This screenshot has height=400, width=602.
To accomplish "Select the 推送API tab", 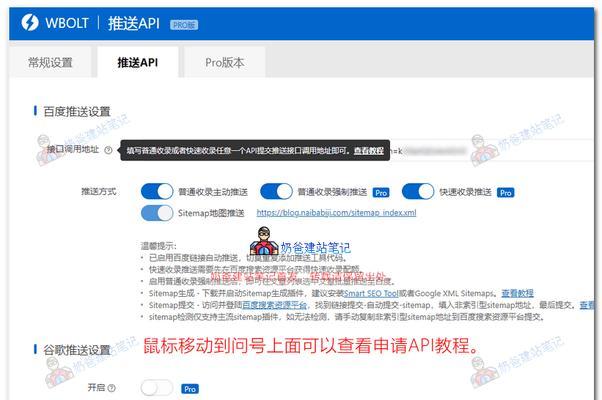I will [137, 63].
